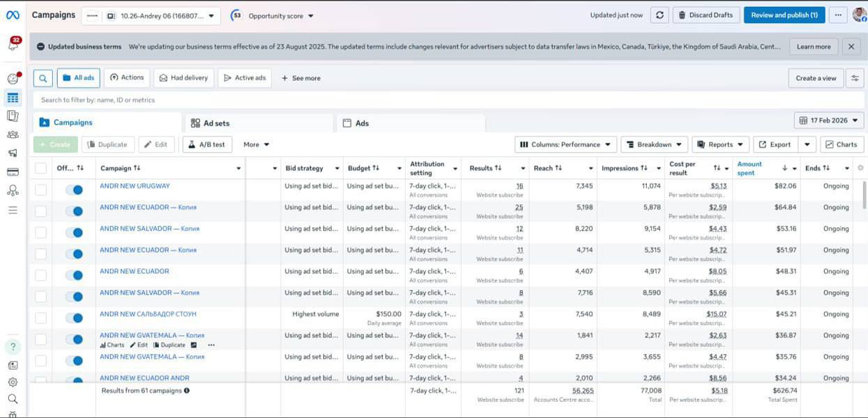The height and width of the screenshot is (418, 868).
Task: Open the Columns: Performance dropdown
Action: pyautogui.click(x=565, y=144)
